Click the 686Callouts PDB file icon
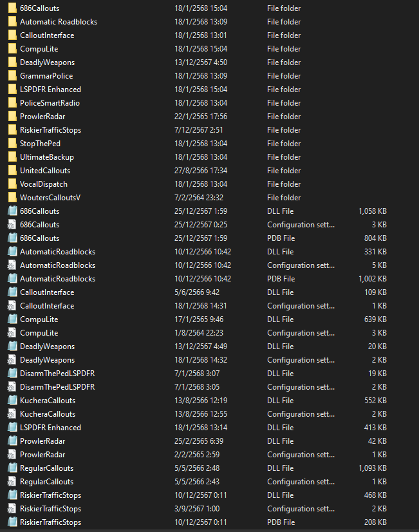This screenshot has width=419, height=532. point(12,238)
